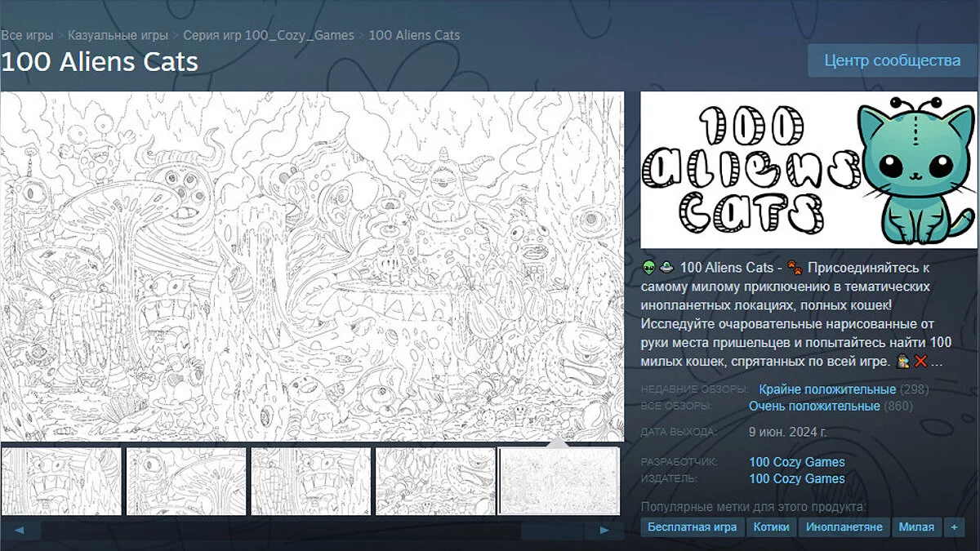Click the 'Инопланетяне' tag
Image resolution: width=980 pixels, height=551 pixels.
click(x=844, y=527)
